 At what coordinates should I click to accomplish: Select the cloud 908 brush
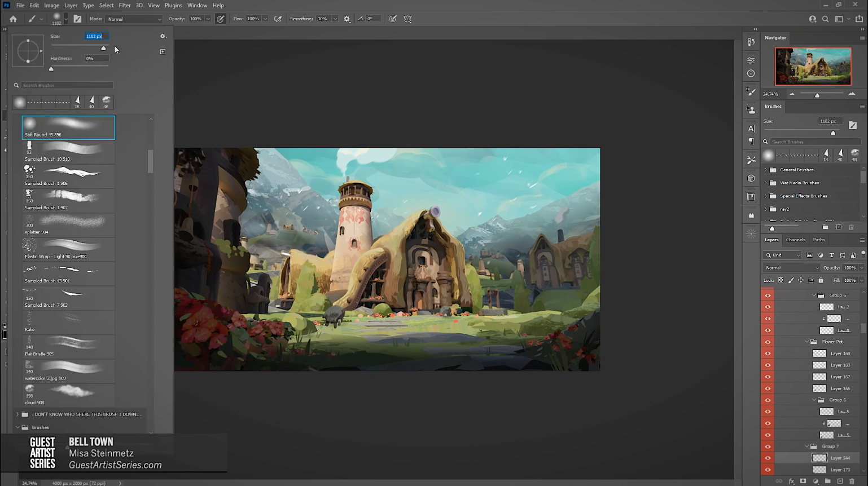coord(68,395)
